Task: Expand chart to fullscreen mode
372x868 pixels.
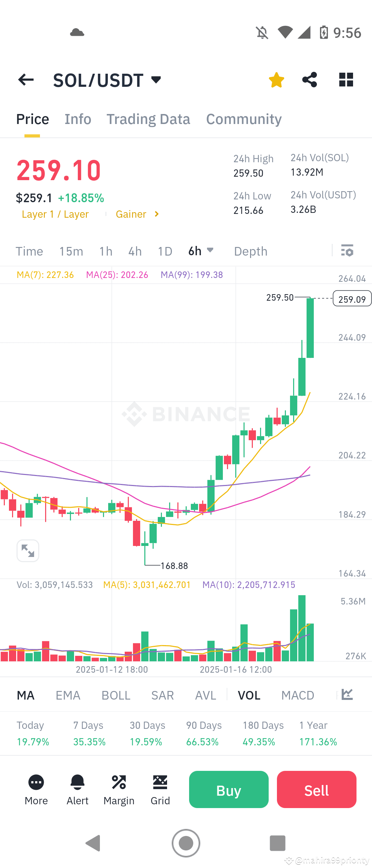Action: [28, 550]
